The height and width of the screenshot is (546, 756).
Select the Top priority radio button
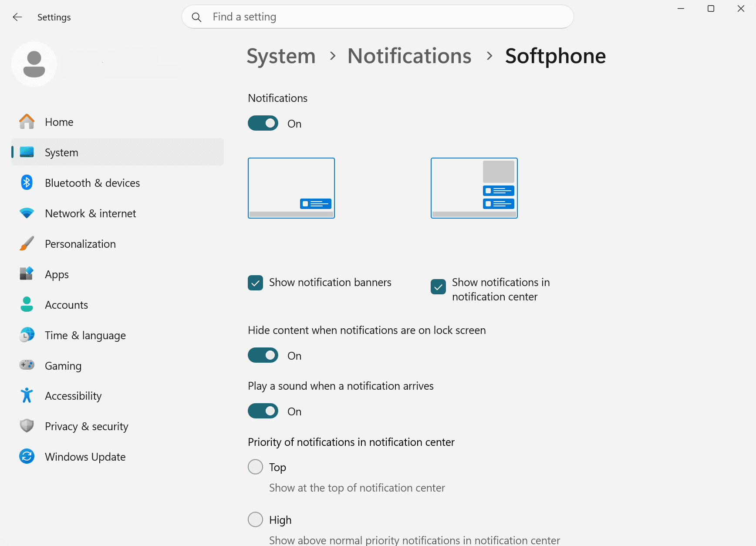255,467
